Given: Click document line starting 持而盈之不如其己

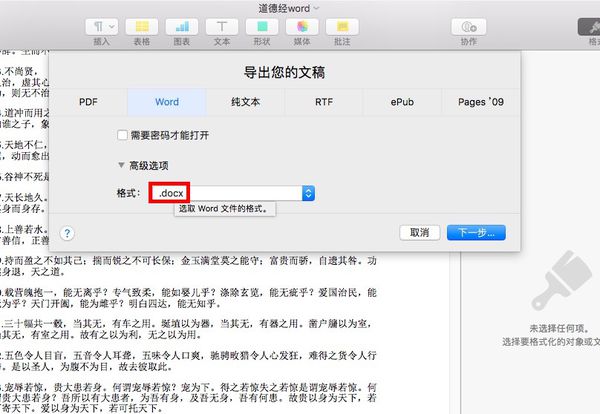Looking at the screenshot, I should pos(188,261).
